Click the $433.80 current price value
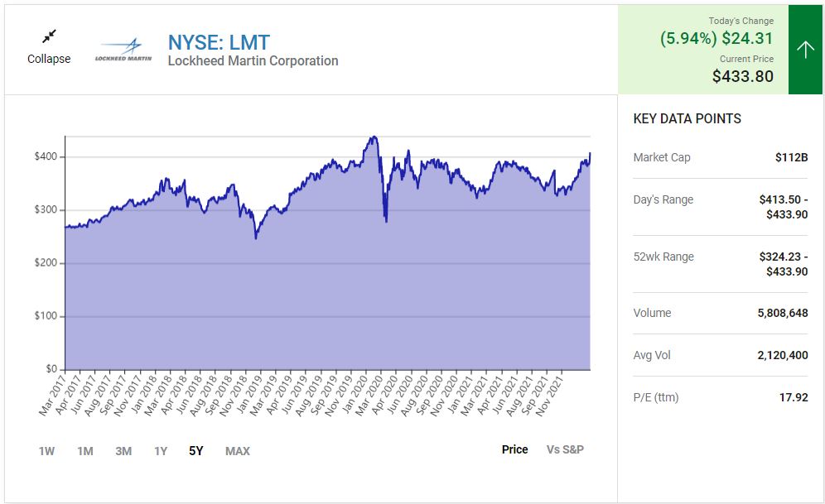This screenshot has width=825, height=504. pyautogui.click(x=742, y=76)
